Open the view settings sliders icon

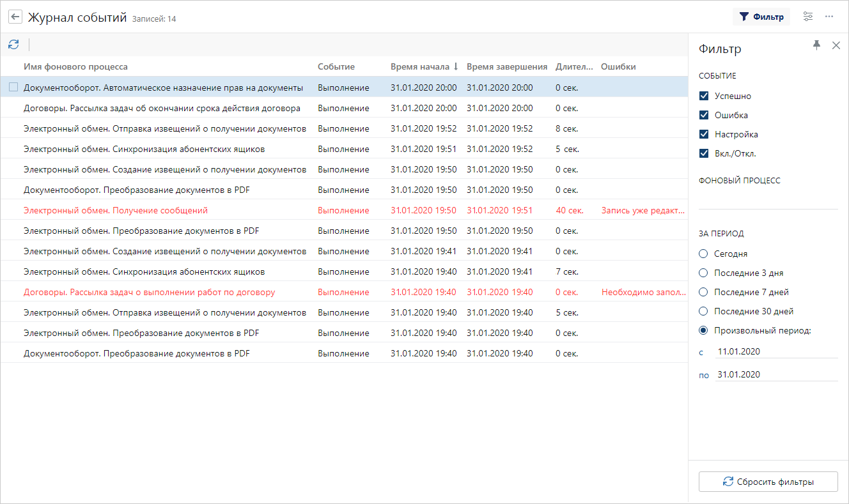pos(808,17)
